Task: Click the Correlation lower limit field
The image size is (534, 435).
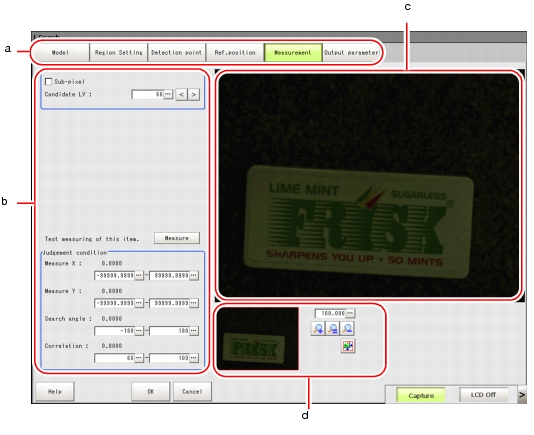Action: point(114,358)
